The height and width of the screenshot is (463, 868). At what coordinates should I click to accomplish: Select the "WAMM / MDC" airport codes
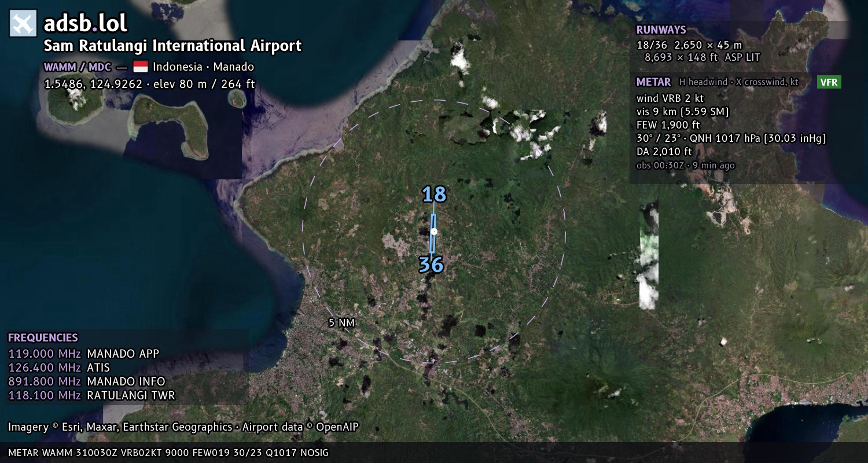coord(78,67)
